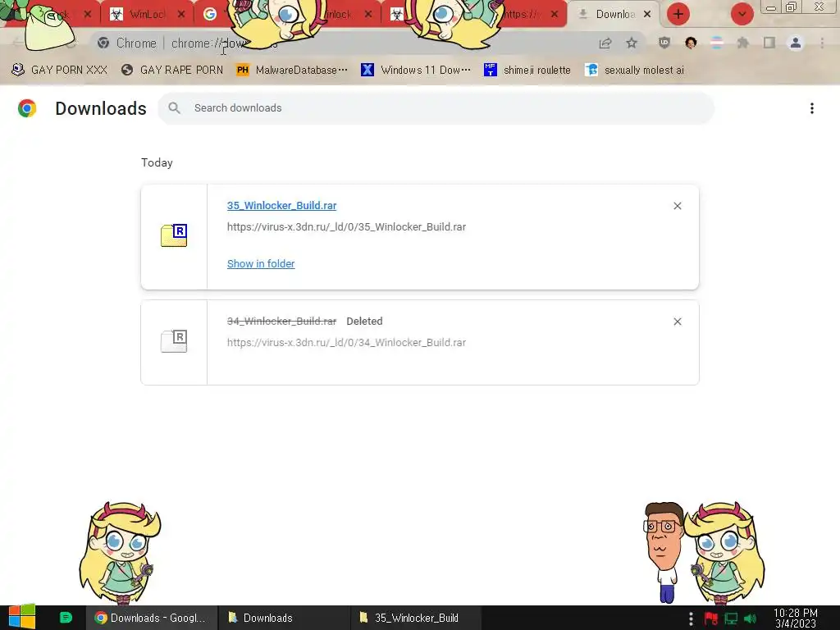Select the 35_Winlocker_Build.rar source URL text
This screenshot has height=630, width=840.
(x=346, y=227)
